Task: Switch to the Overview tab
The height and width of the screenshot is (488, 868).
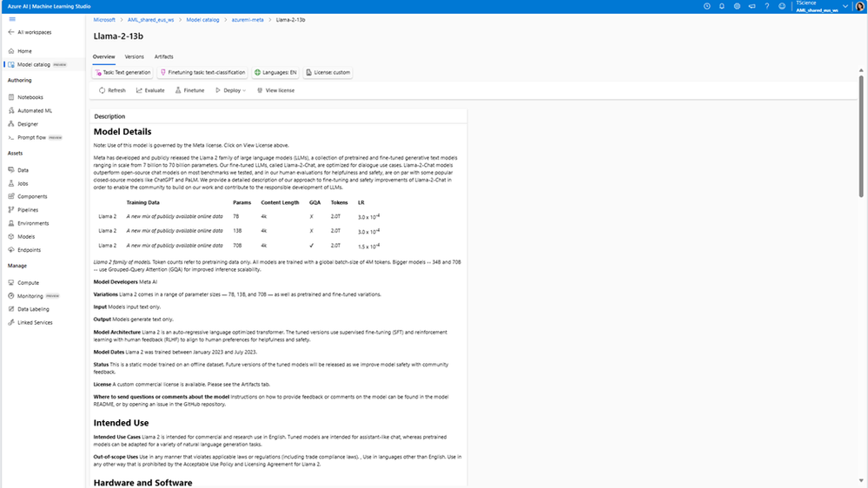Action: (x=103, y=57)
